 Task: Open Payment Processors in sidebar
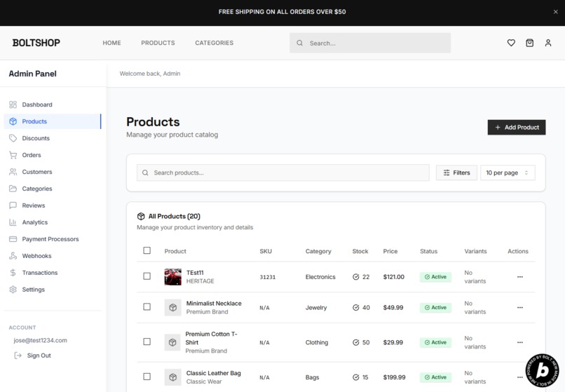pos(53,239)
